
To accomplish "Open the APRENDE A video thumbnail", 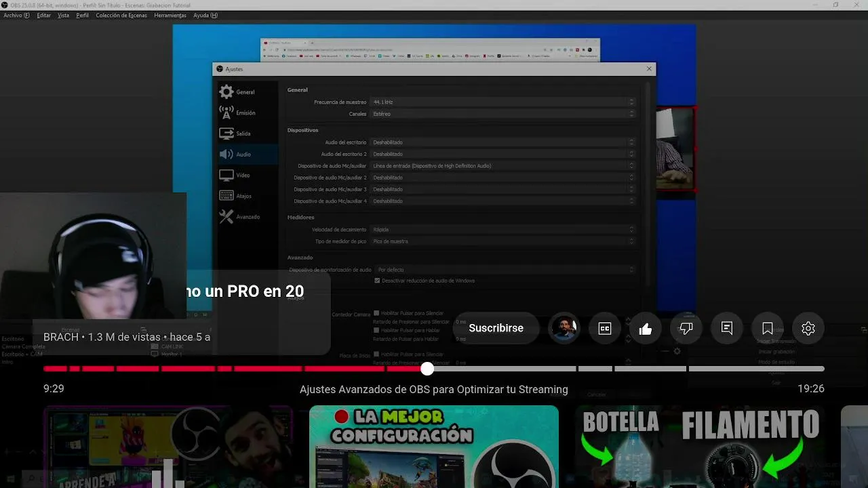I will pos(168,446).
